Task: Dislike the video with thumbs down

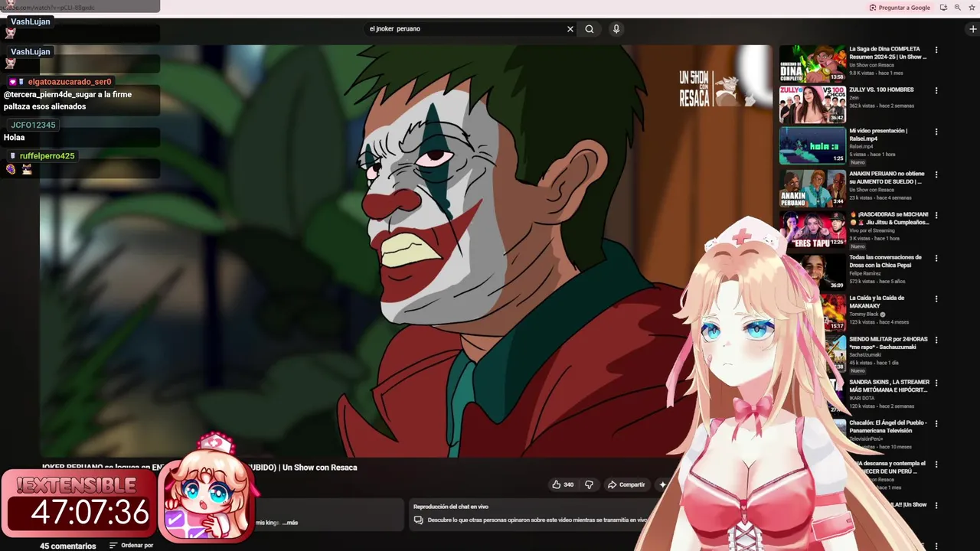Action: pos(589,484)
